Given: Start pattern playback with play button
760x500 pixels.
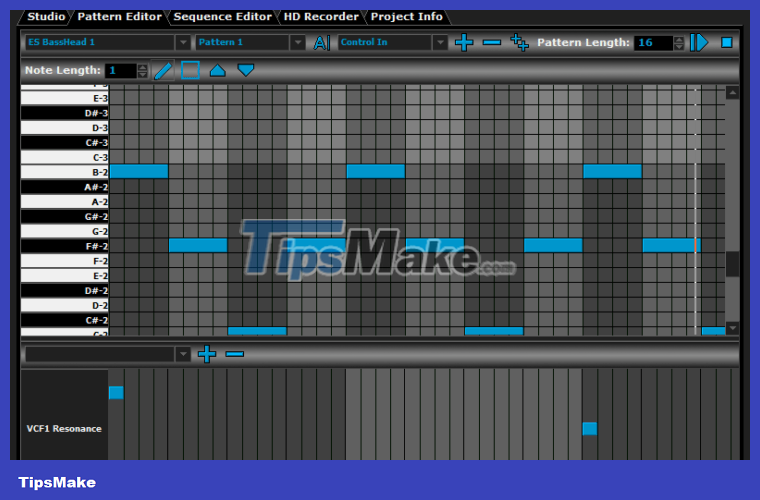Looking at the screenshot, I should pos(699,43).
